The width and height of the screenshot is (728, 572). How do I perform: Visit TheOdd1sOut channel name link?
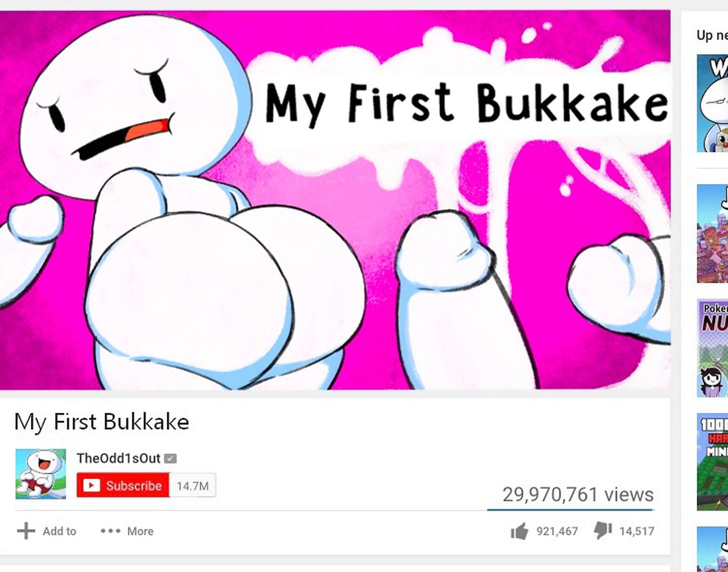[118, 458]
